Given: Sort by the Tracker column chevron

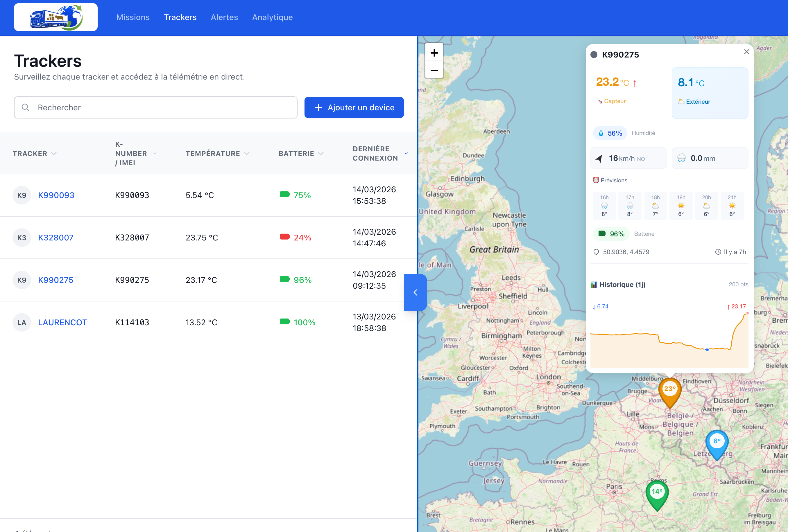Looking at the screenshot, I should click(x=54, y=153).
